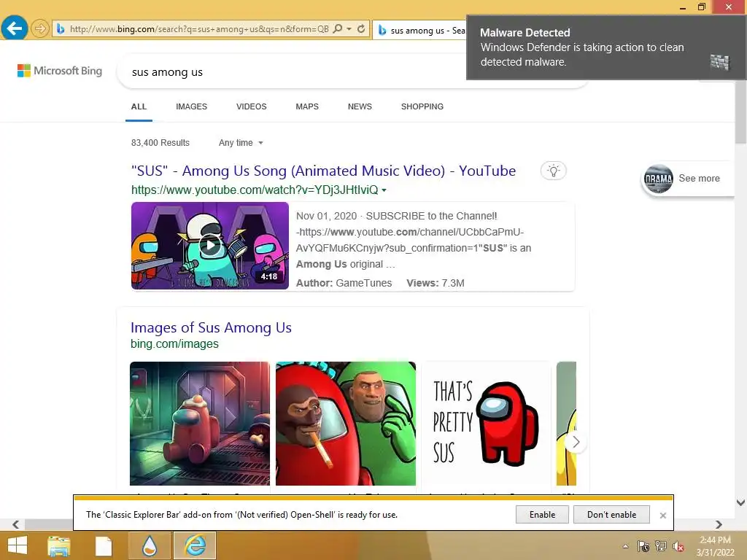747x560 pixels.
Task: Switch to the NEWS tab
Action: coord(360,106)
